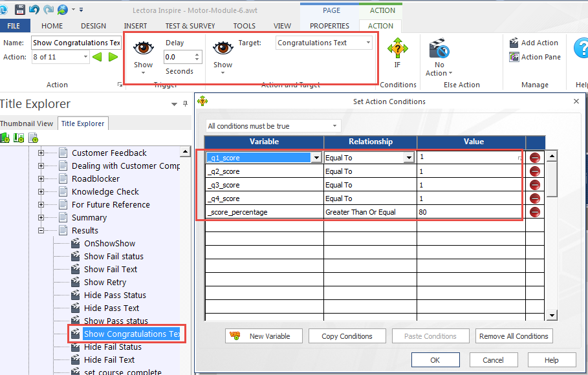Open the Title Explorer panel options arrow
This screenshot has height=375, width=588.
pyautogui.click(x=174, y=104)
